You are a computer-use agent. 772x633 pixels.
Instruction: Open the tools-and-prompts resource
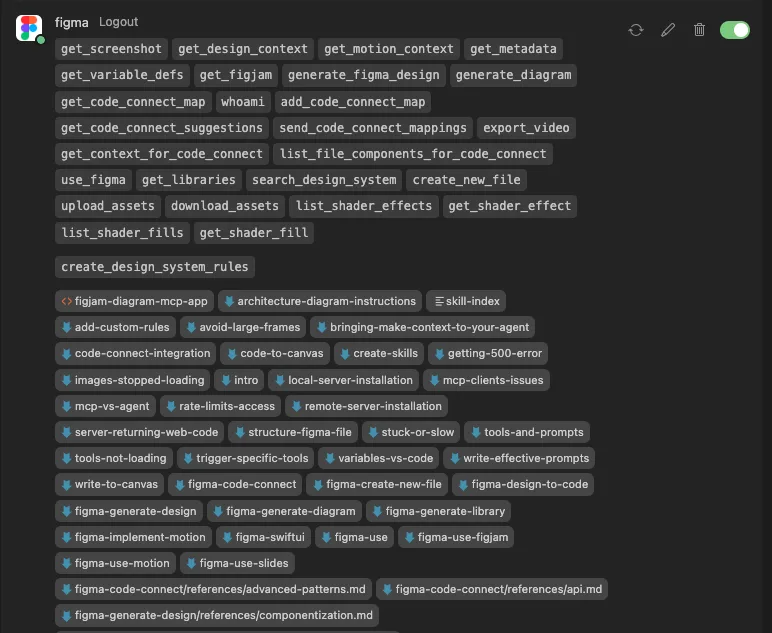click(527, 433)
